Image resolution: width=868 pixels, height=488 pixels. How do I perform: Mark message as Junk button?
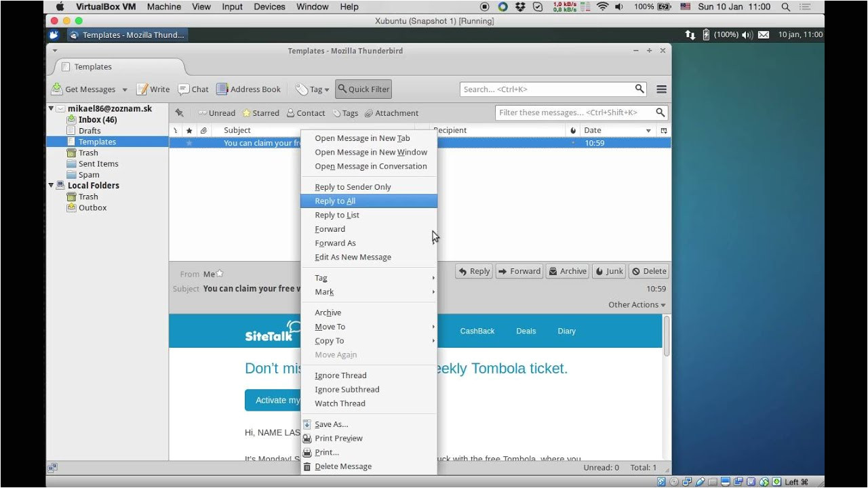(609, 271)
